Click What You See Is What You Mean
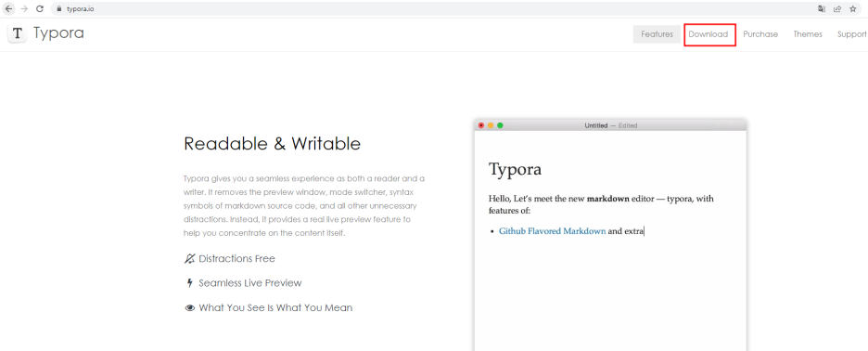 275,307
